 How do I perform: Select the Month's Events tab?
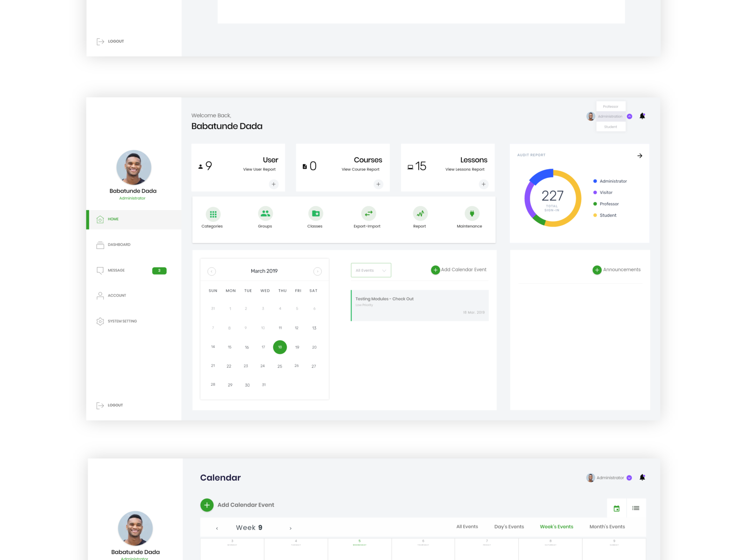607,527
